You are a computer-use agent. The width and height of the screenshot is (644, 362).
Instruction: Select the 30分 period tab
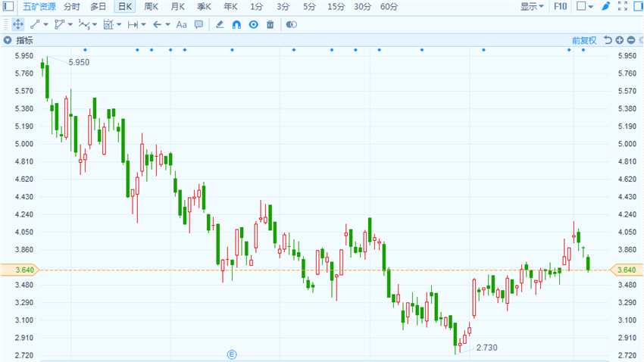(362, 7)
